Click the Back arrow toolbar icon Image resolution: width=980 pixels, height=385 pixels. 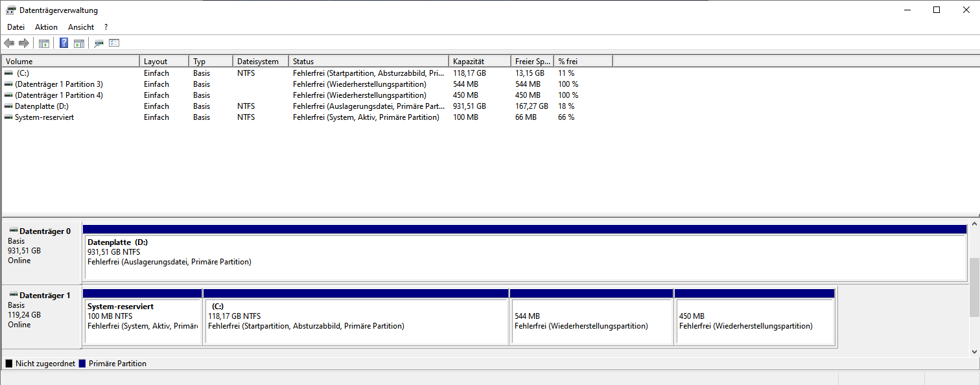(x=9, y=43)
